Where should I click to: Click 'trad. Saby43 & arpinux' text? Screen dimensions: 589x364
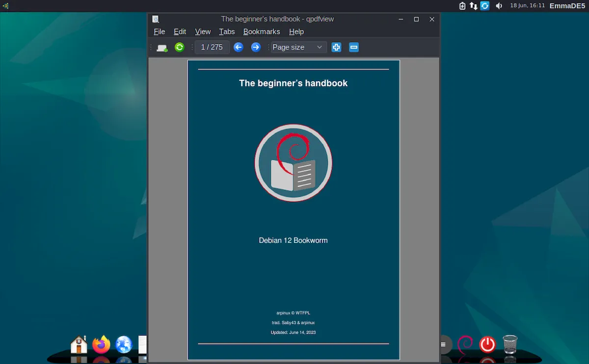(293, 323)
